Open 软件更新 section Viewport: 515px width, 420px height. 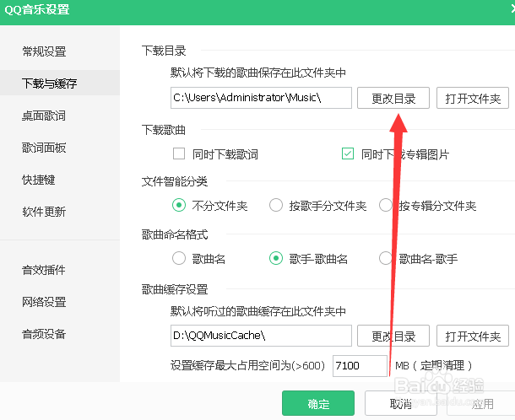tap(44, 212)
